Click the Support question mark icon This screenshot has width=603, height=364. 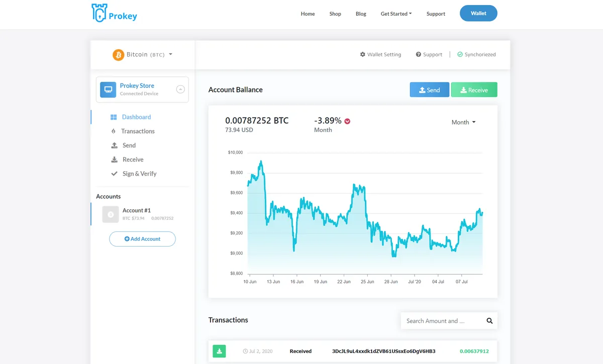point(418,54)
